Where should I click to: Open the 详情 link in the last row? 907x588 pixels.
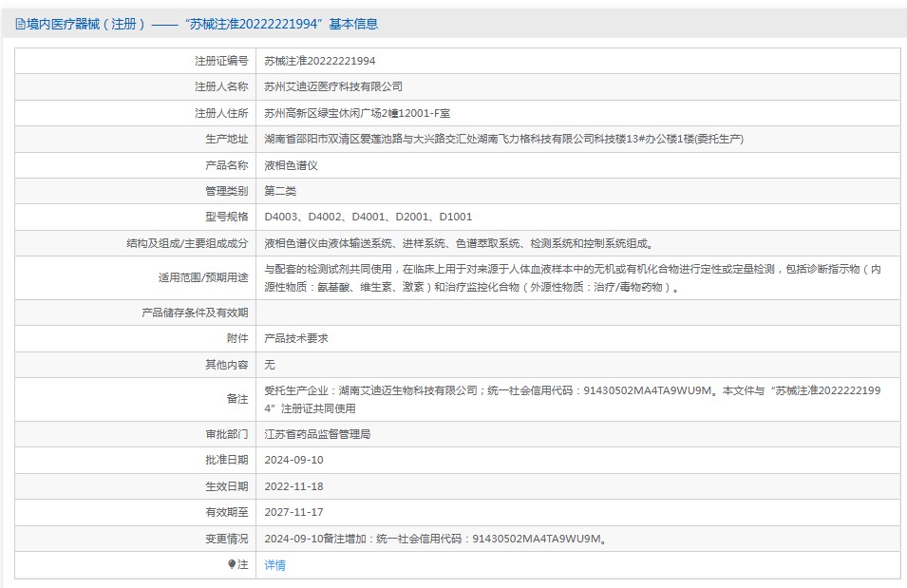coord(274,565)
